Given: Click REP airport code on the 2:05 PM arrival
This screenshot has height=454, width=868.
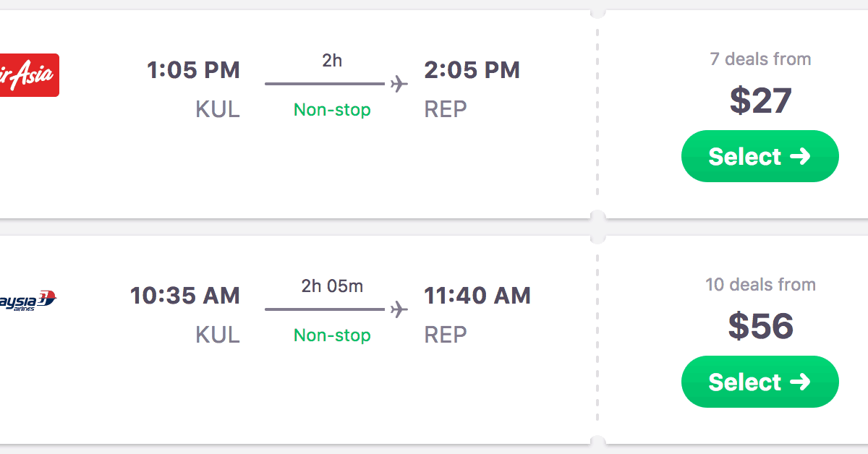Looking at the screenshot, I should click(x=446, y=110).
